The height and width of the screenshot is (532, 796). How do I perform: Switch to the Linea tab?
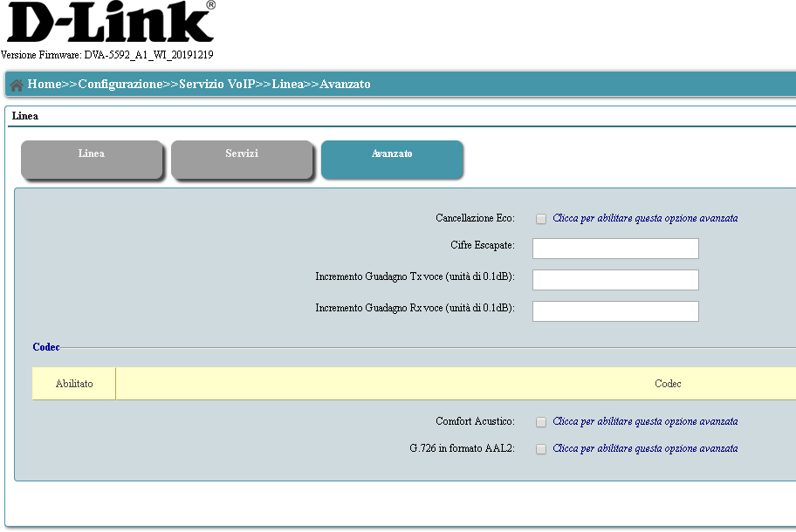click(92, 160)
